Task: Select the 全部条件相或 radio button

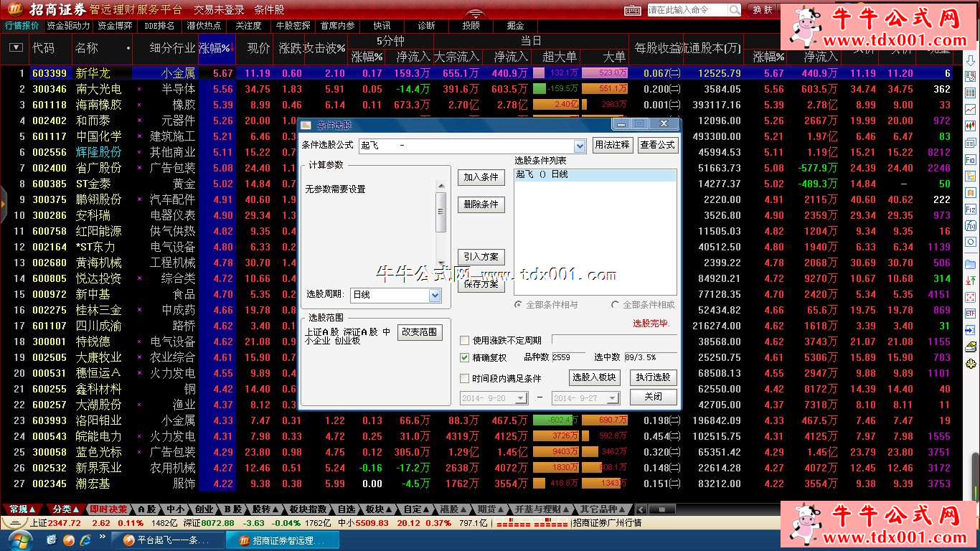Action: point(616,305)
